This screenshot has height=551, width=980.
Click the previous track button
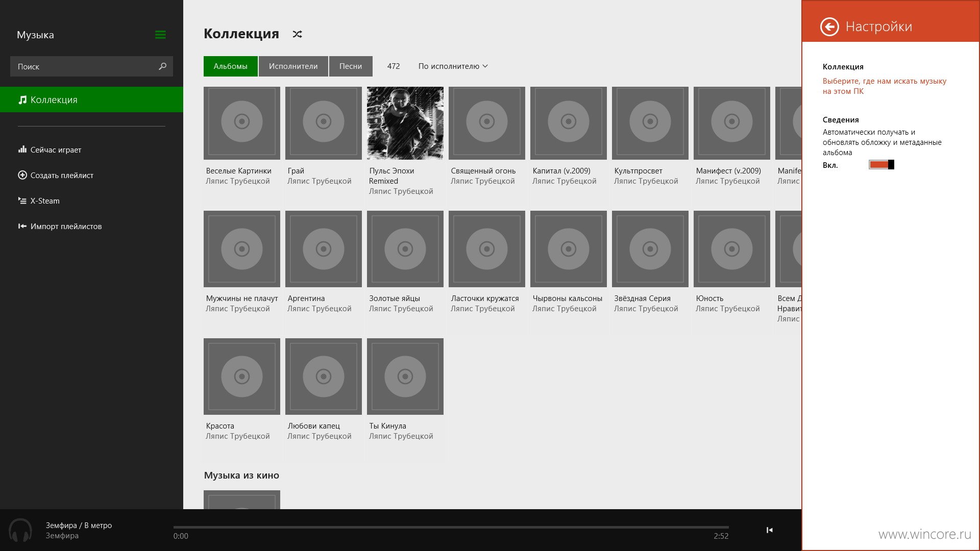coord(769,530)
